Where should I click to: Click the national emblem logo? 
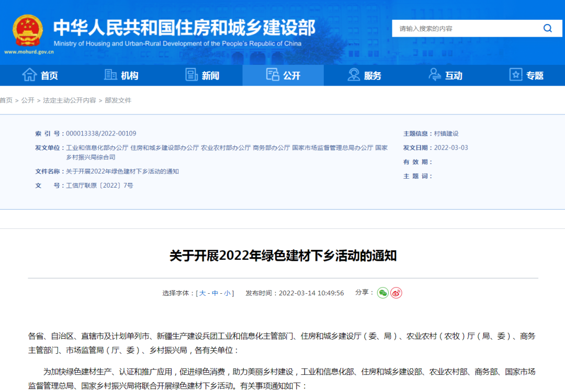28,30
